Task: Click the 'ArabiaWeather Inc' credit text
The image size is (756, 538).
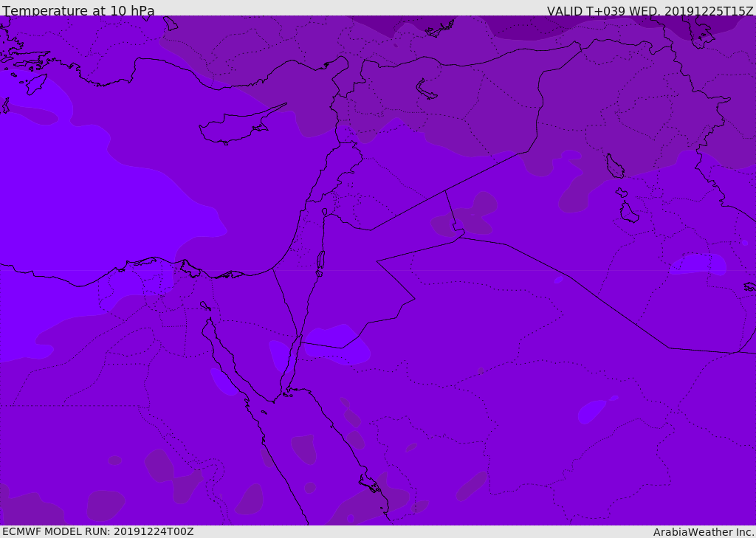Action: tap(704, 532)
